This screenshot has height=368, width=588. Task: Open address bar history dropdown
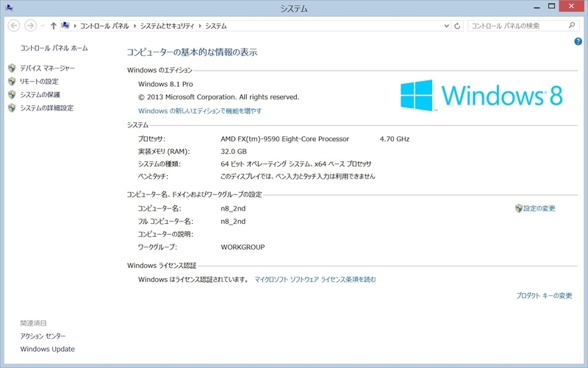click(x=446, y=26)
